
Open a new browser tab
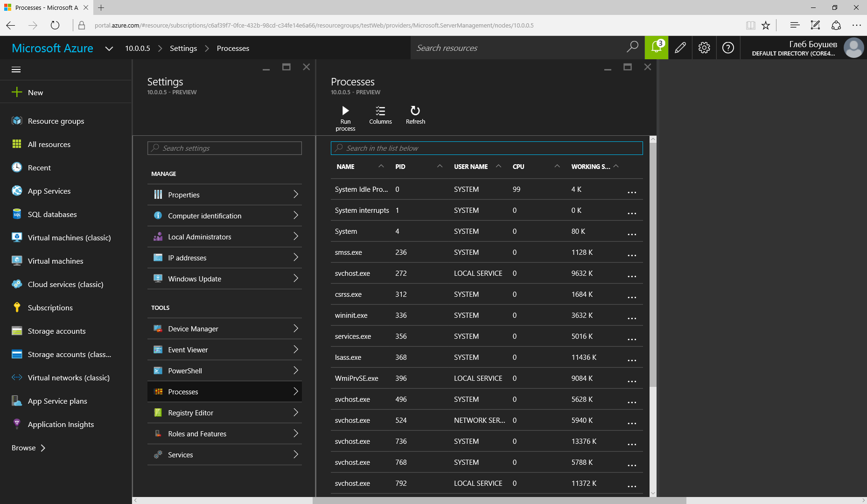[x=101, y=7]
